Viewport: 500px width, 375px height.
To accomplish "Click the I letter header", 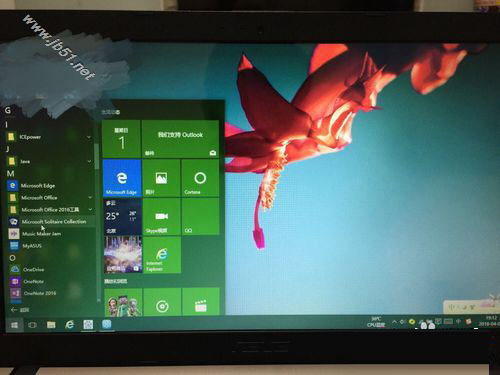I will pos(6,124).
